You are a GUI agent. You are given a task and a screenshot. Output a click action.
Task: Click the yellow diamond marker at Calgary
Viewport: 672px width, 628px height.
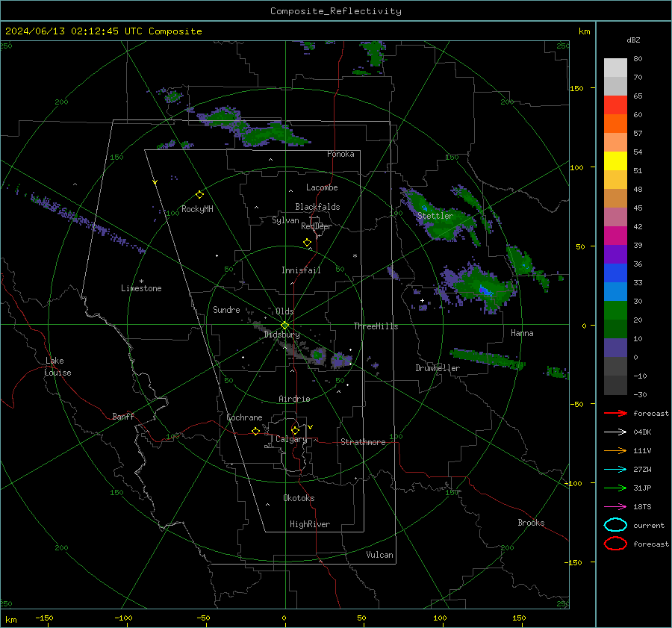click(x=295, y=430)
